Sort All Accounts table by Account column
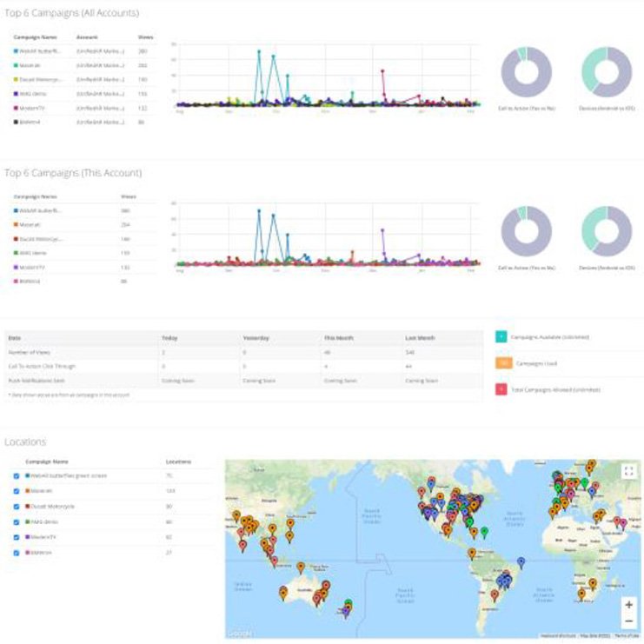This screenshot has height=644, width=644. tap(87, 37)
